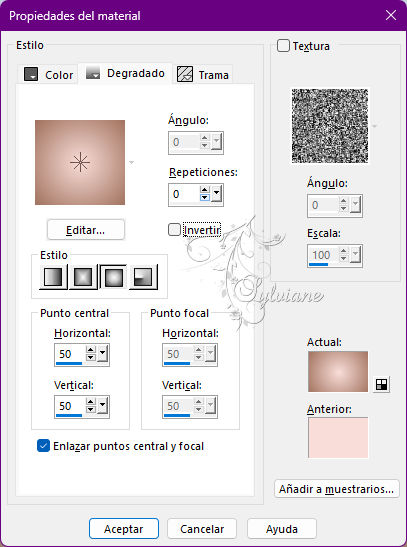This screenshot has width=407, height=547.
Task: Click the Punto central Vertical value field
Action: (69, 406)
